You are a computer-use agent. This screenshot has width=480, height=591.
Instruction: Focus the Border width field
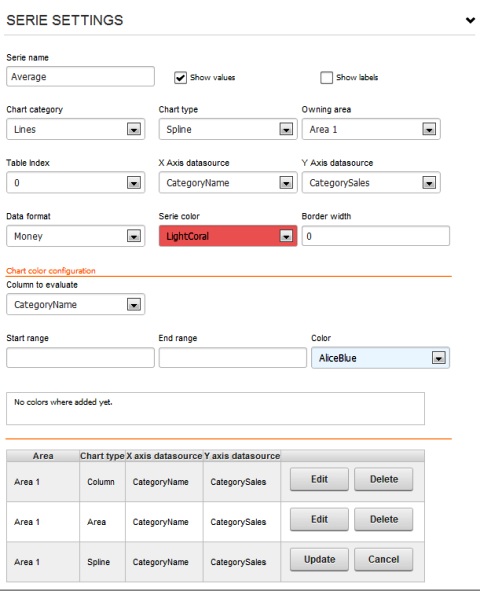coord(376,236)
